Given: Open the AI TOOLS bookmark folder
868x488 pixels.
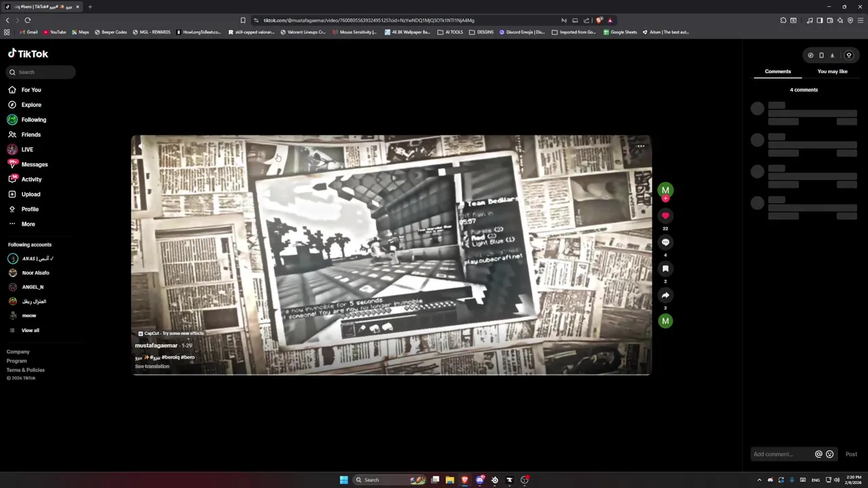Looking at the screenshot, I should click(450, 32).
